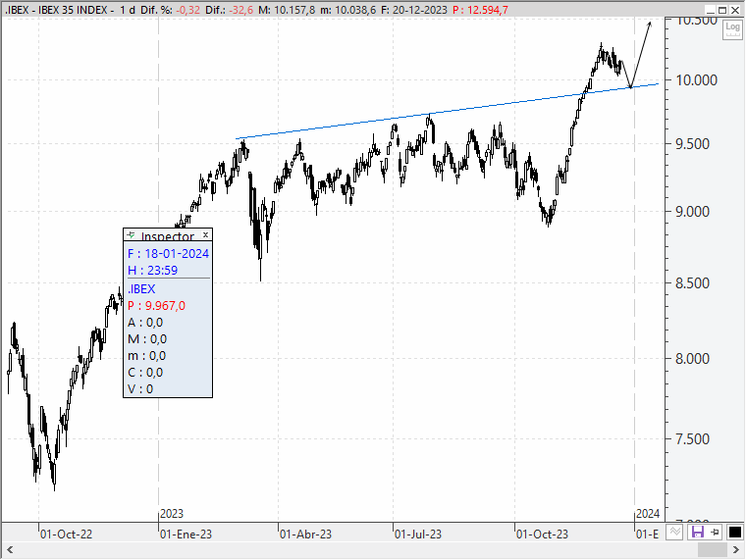The width and height of the screenshot is (746, 560).
Task: Click the 01-Ene-23 date axis label
Action: [186, 535]
